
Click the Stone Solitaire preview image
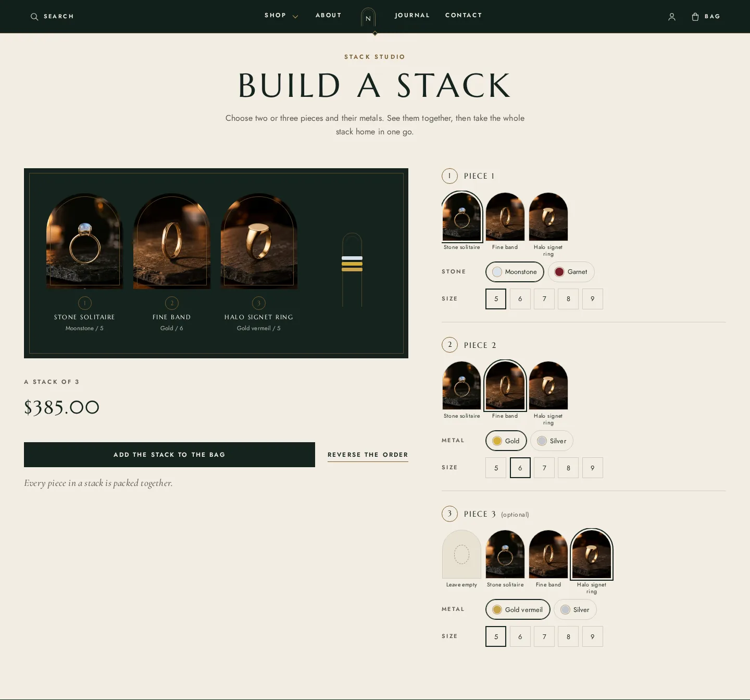point(84,241)
